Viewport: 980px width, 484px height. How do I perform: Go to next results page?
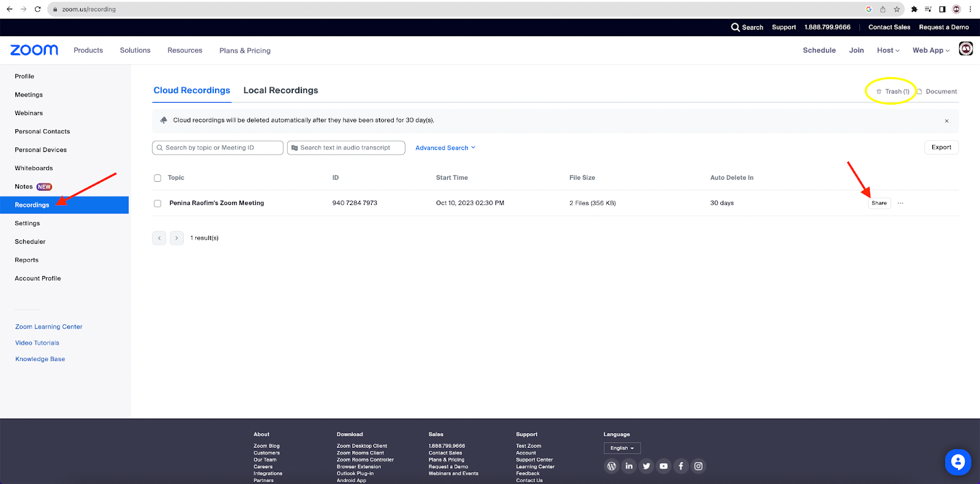click(x=176, y=238)
